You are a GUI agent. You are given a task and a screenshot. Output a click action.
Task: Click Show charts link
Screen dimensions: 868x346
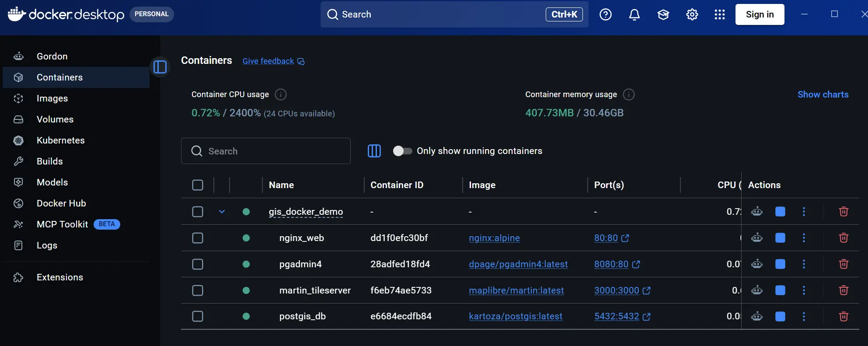(823, 94)
